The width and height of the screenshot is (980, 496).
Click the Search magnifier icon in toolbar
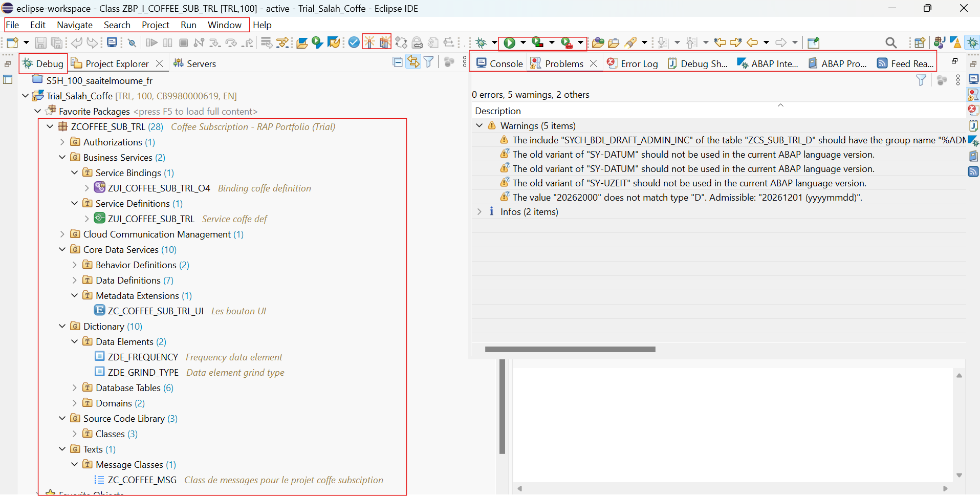click(890, 43)
